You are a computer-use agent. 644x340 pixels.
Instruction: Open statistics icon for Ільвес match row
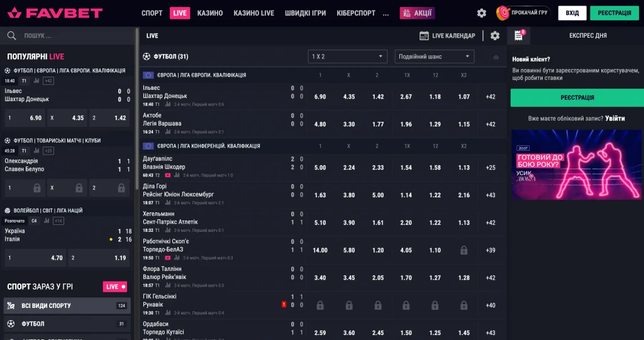click(x=167, y=104)
